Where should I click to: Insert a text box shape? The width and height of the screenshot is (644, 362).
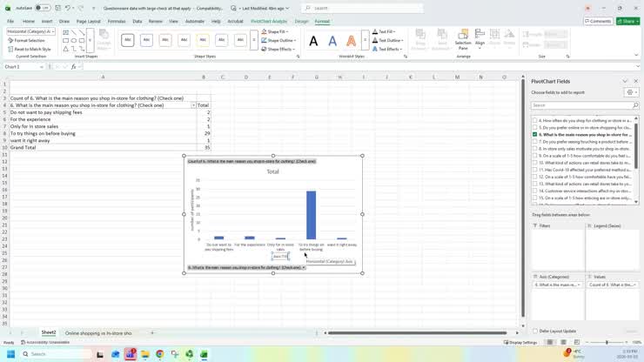(66, 32)
